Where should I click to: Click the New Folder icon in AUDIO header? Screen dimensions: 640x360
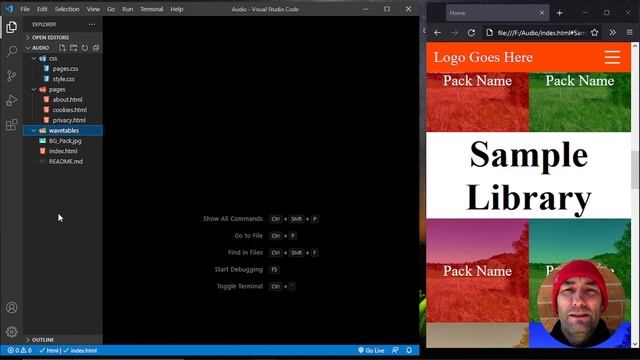[73, 48]
